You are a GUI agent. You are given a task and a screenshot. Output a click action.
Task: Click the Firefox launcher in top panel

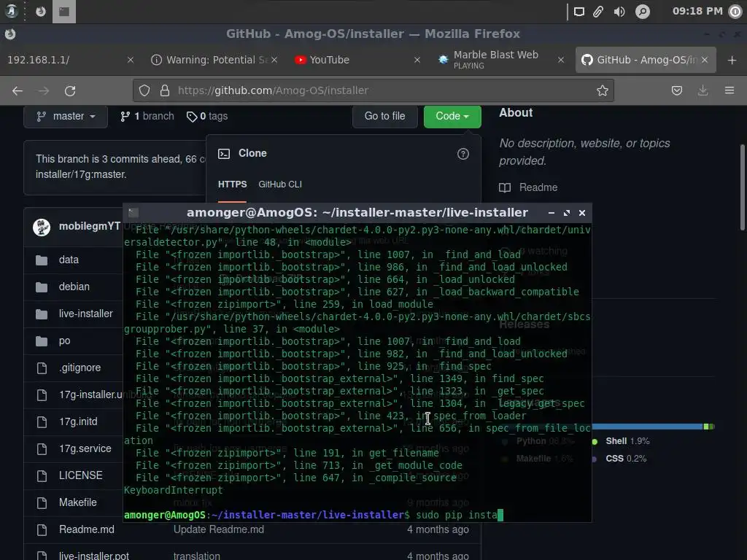point(41,12)
